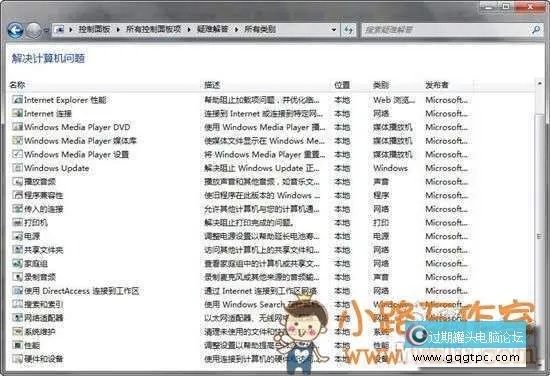Viewport: 550px width, 376px height.
Task: Sort by the 位置 column header
Action: [x=342, y=85]
